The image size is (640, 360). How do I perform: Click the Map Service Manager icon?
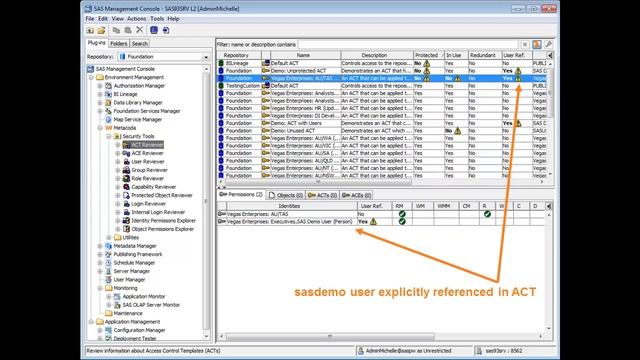coord(109,120)
